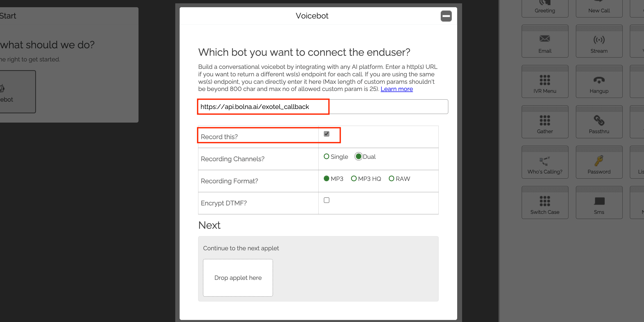Screen dimensions: 644x322
Task: Select the Password applet icon
Action: click(599, 162)
